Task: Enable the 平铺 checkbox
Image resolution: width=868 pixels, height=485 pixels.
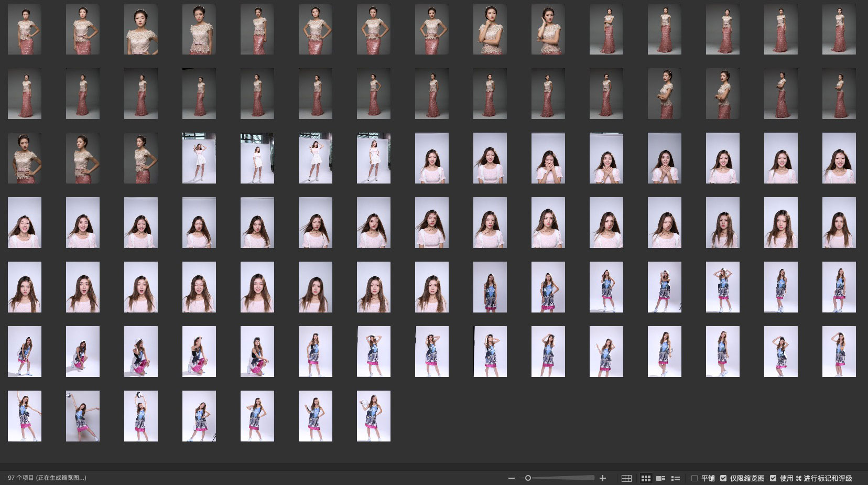Action: [695, 478]
